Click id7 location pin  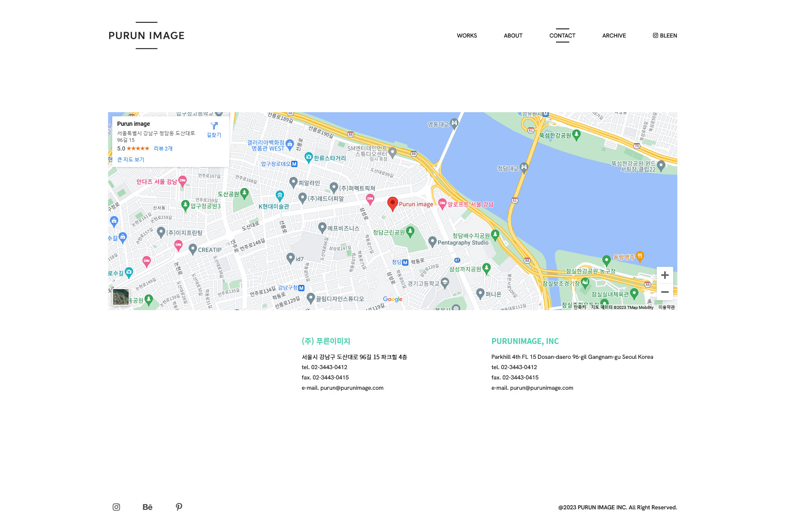point(290,258)
